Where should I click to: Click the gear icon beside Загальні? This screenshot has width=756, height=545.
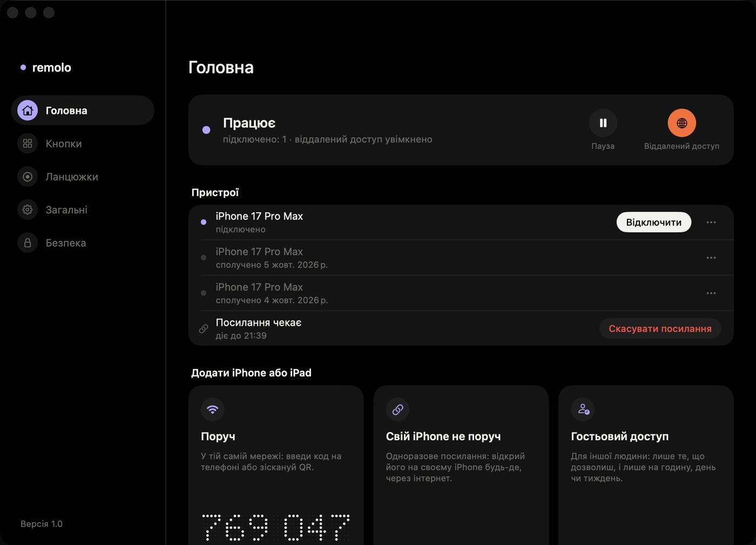tap(28, 210)
